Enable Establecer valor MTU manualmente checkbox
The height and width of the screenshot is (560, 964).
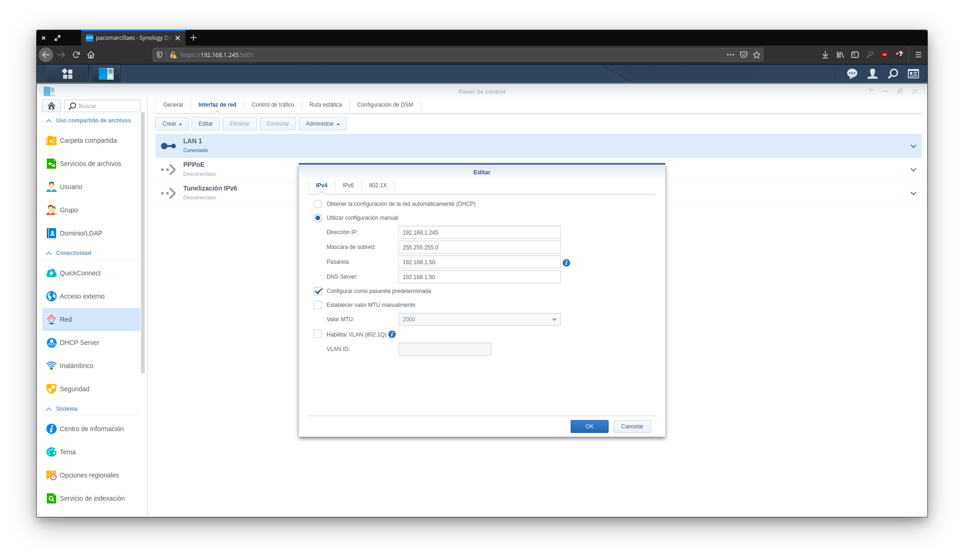pos(318,305)
